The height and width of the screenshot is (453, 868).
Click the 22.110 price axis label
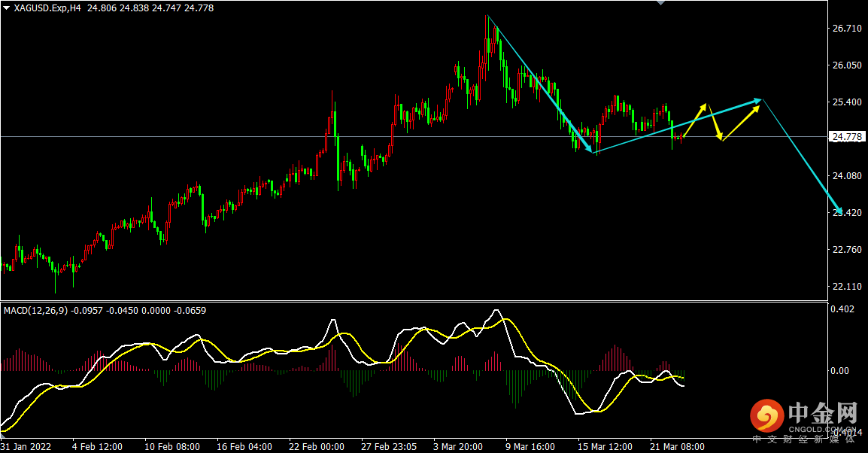(x=846, y=287)
